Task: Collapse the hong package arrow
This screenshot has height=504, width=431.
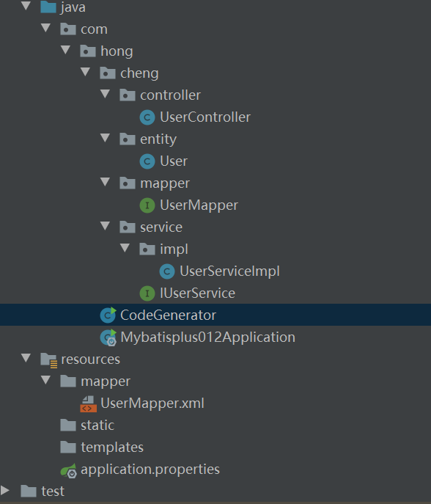Action: click(65, 50)
